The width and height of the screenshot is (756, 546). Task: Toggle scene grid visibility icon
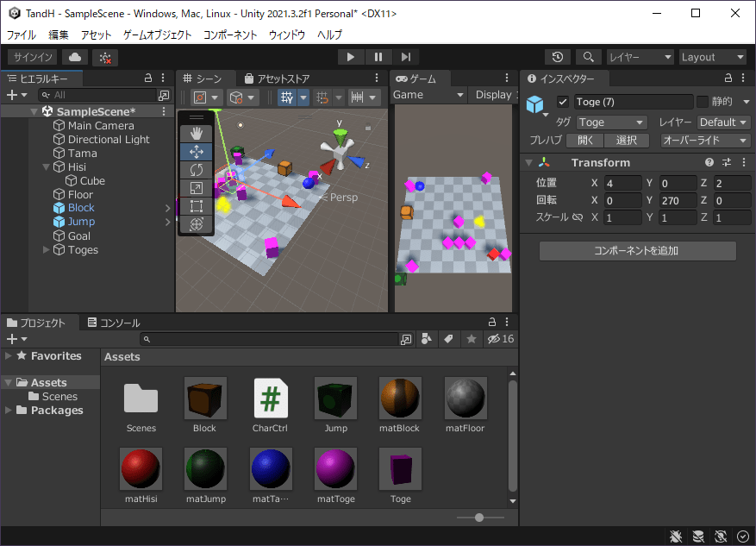tap(287, 97)
